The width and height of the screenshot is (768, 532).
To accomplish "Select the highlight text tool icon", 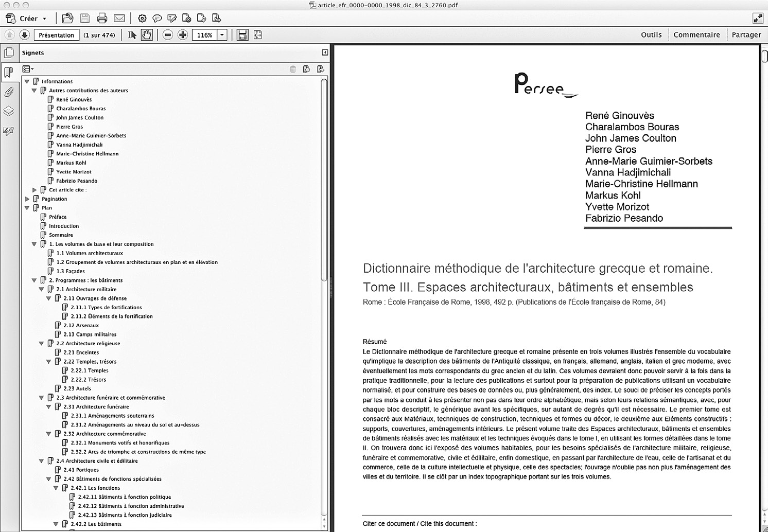I will [172, 19].
